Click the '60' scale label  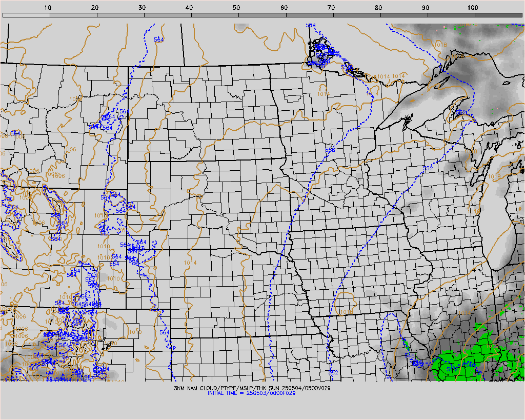click(284, 7)
